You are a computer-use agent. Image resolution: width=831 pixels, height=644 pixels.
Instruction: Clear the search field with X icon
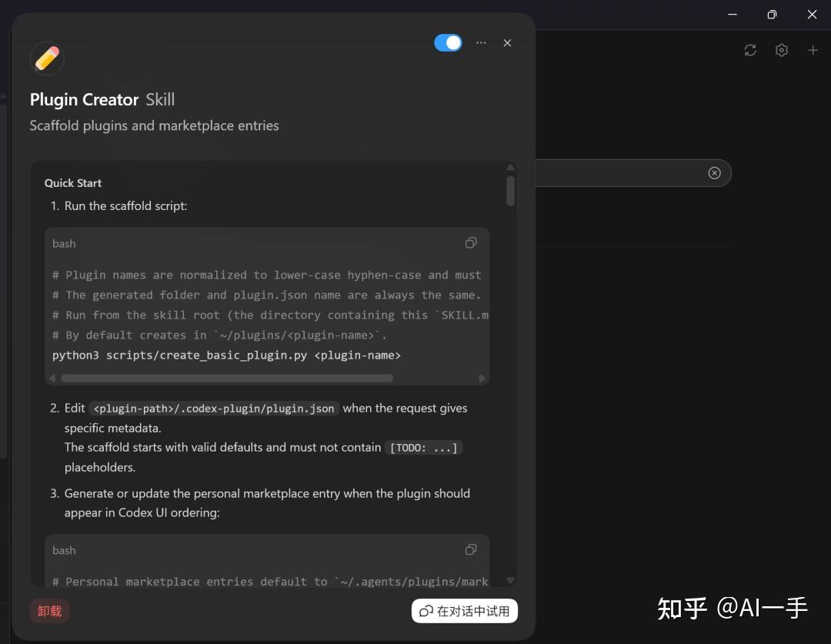click(x=714, y=173)
